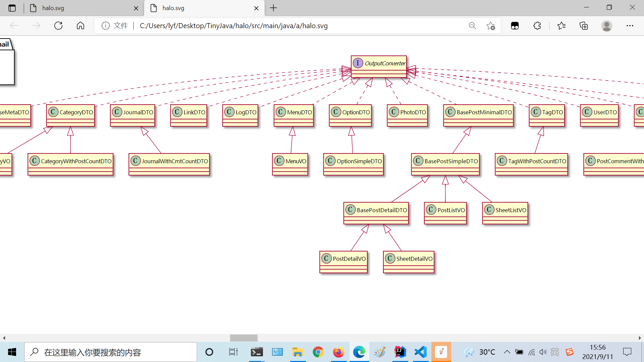The width and height of the screenshot is (644, 362).
Task: Open the Collections panel
Action: [x=584, y=26]
